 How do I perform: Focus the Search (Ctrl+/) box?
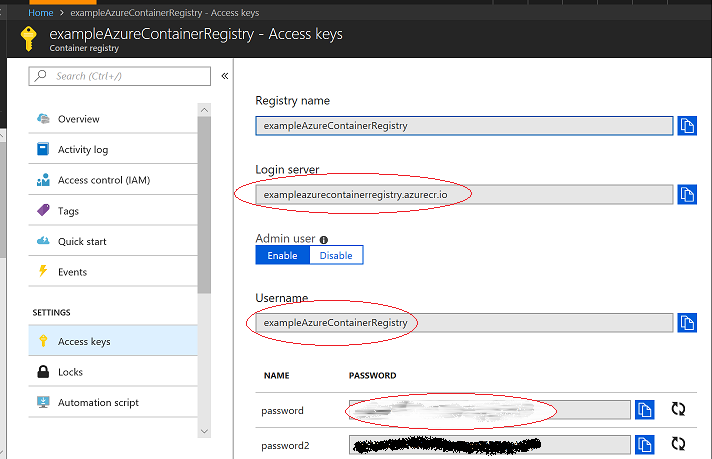[x=119, y=76]
